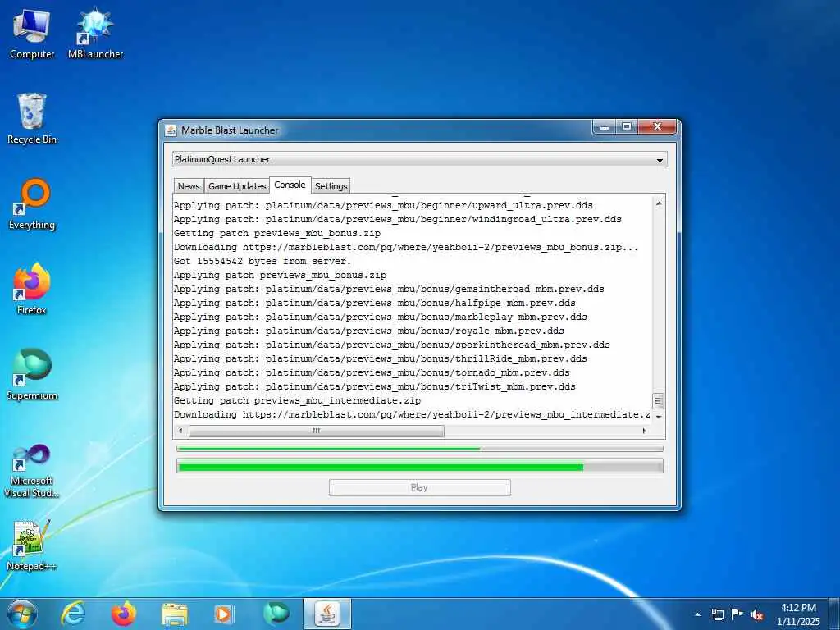Open the PlatinumQuest Launcher dropdown
The image size is (840, 630).
[x=419, y=159]
